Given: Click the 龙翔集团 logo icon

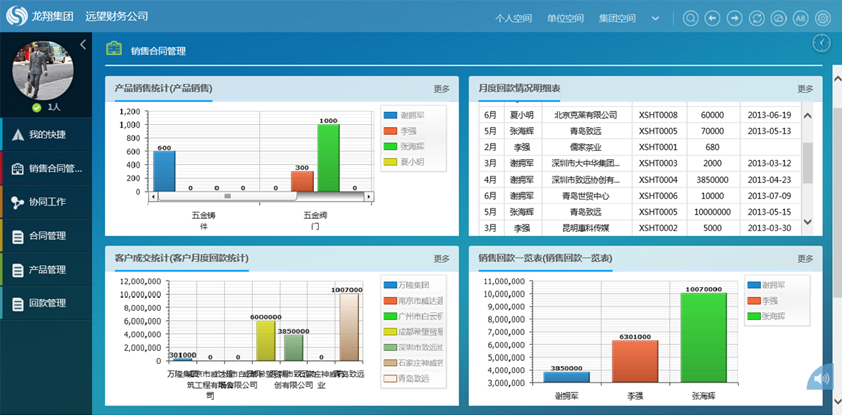Looking at the screenshot, I should click(16, 16).
